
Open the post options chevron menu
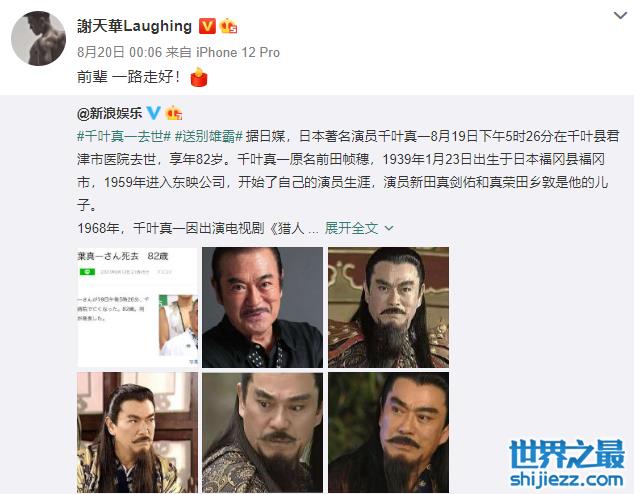(x=620, y=16)
